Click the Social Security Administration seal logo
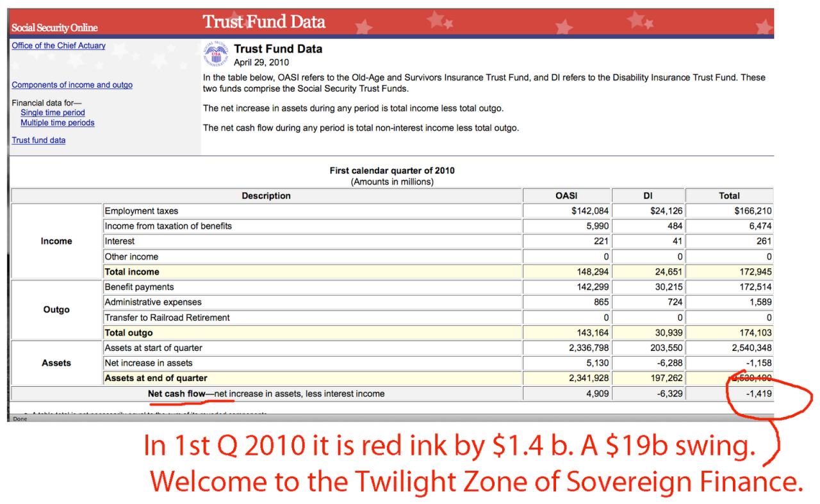Screen dimensions: 820x504 pos(217,55)
